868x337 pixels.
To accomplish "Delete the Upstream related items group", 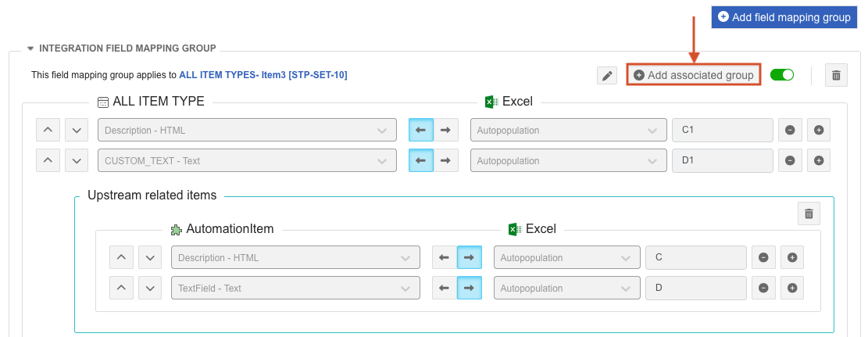I will click(x=809, y=213).
